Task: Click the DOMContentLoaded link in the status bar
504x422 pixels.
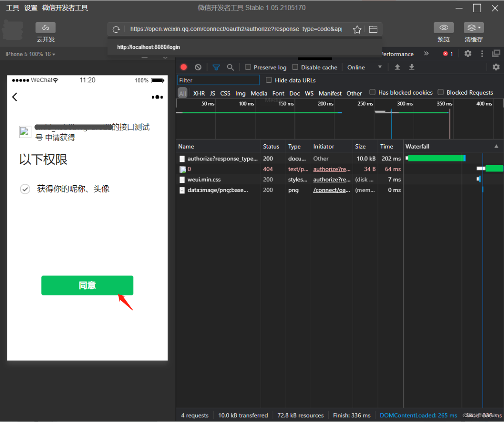Action: [x=418, y=415]
